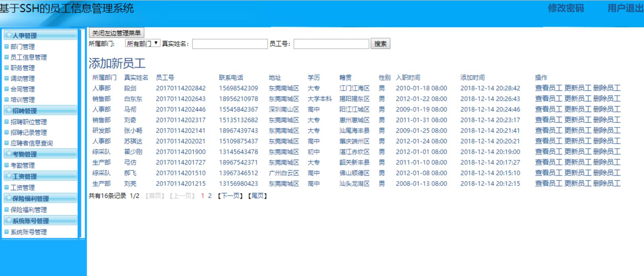644x276 pixels.
Task: Click star icon beside 保险福利管理 header
Action: coord(9,198)
